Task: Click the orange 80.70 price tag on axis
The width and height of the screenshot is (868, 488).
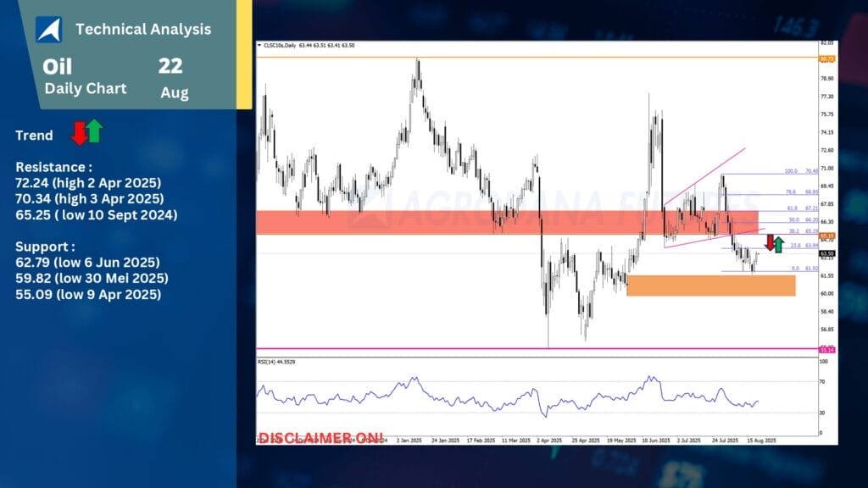Action: click(x=826, y=58)
